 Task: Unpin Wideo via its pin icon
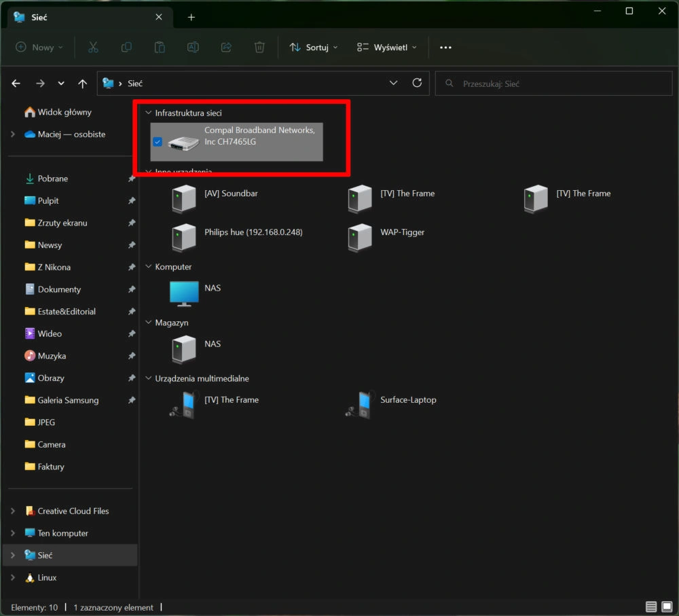[x=132, y=333]
